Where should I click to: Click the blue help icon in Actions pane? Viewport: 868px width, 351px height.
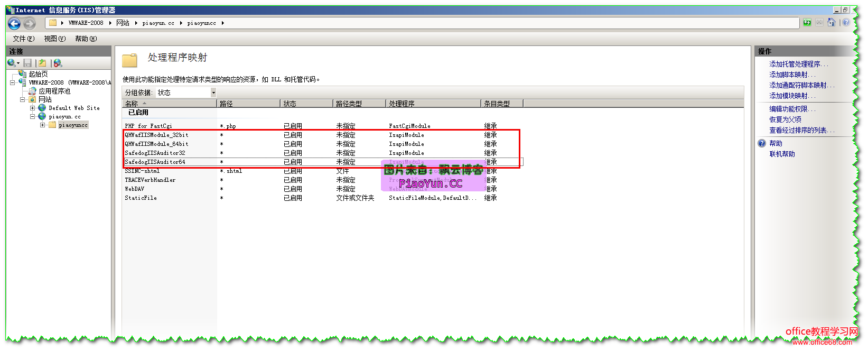pyautogui.click(x=761, y=143)
